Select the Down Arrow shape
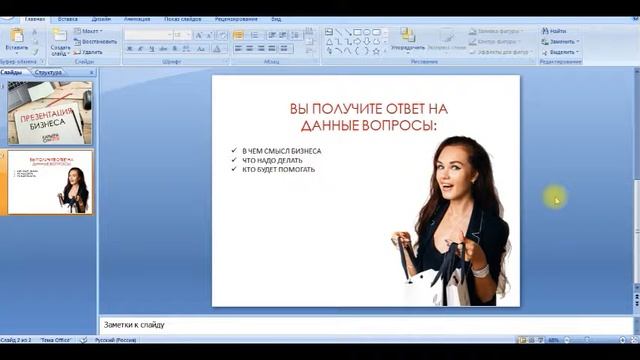The image size is (640, 360). [367, 41]
